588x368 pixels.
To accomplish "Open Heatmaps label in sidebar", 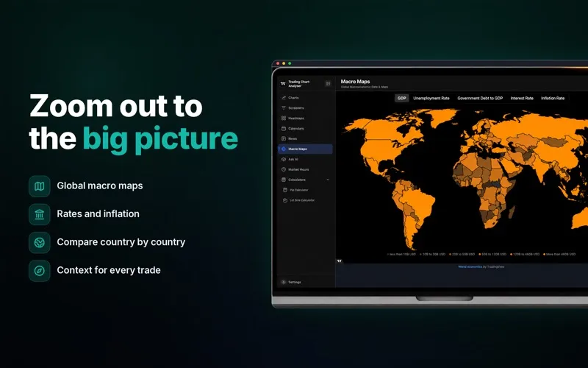I will pyautogui.click(x=296, y=118).
